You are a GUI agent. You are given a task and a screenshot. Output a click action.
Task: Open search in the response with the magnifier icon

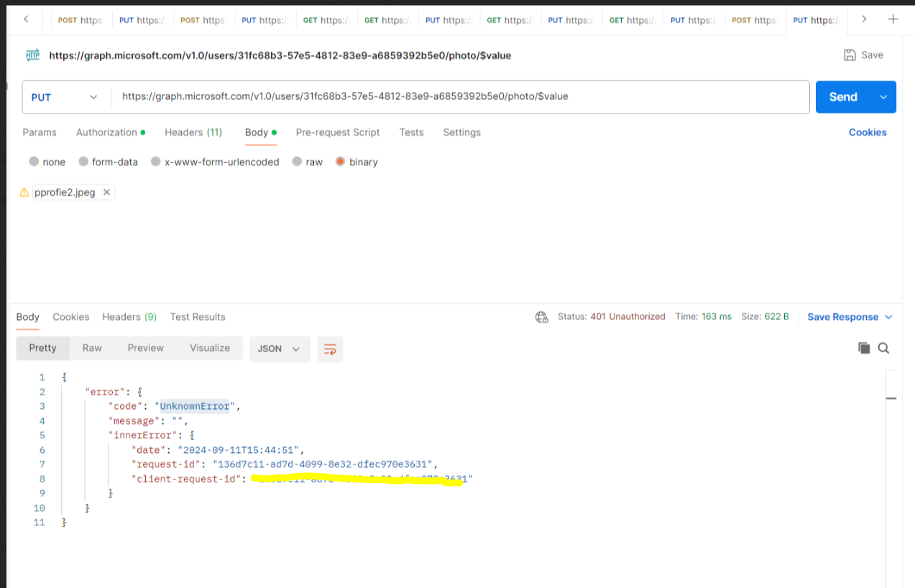[x=884, y=348]
